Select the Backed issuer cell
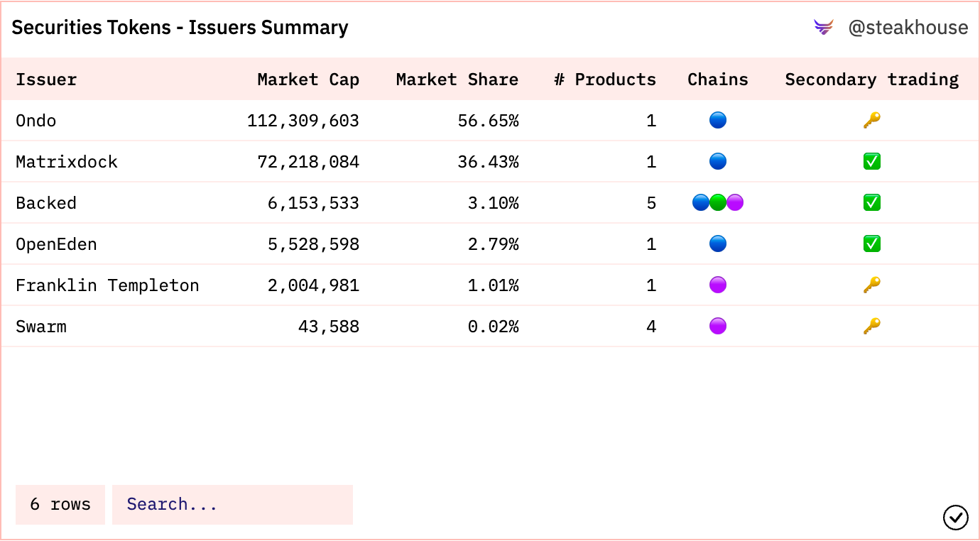The image size is (980, 541). coord(46,203)
